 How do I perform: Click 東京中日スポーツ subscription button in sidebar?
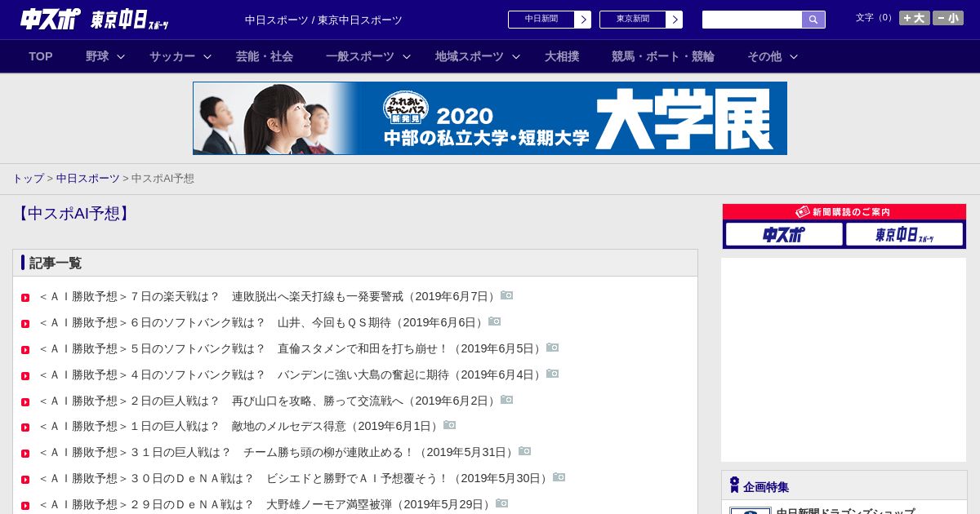coord(905,234)
